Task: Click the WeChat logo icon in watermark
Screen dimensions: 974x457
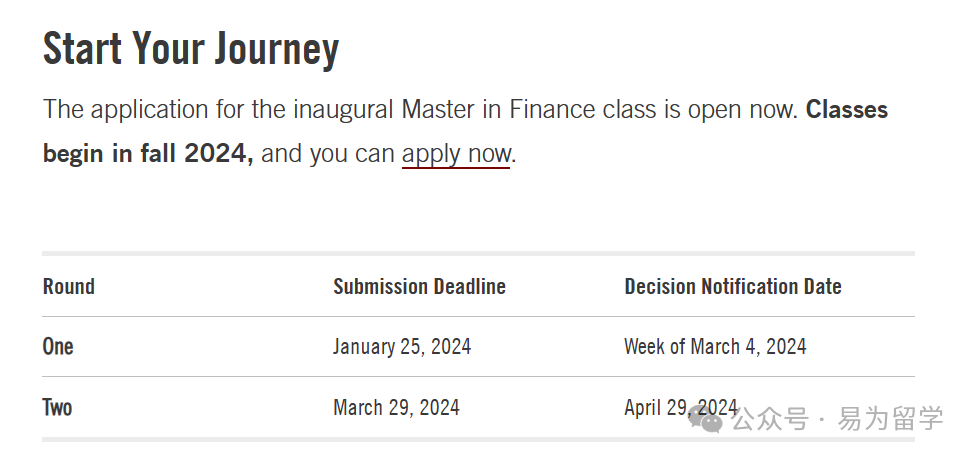Action: [706, 420]
